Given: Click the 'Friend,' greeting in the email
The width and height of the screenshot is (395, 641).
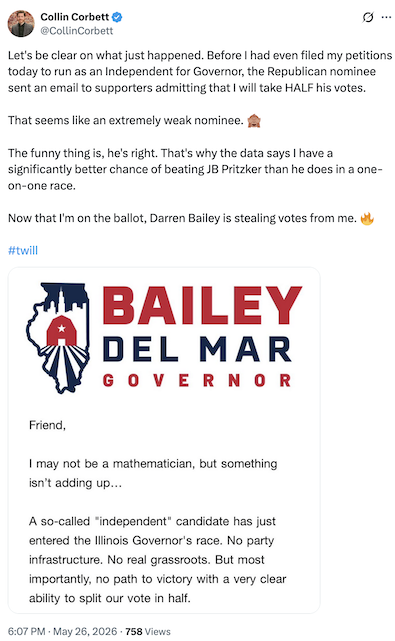Looking at the screenshot, I should click(47, 425).
